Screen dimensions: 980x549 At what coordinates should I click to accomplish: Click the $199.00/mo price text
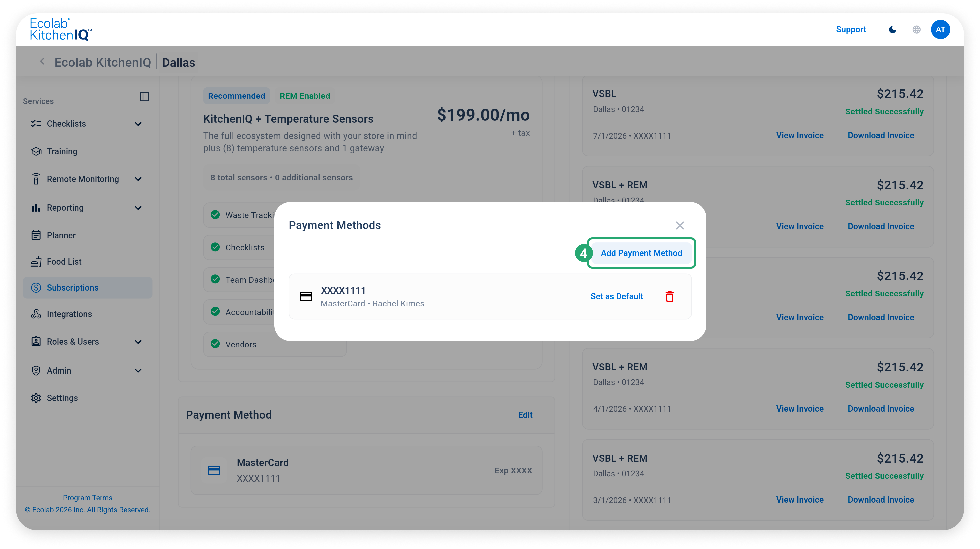tap(483, 115)
